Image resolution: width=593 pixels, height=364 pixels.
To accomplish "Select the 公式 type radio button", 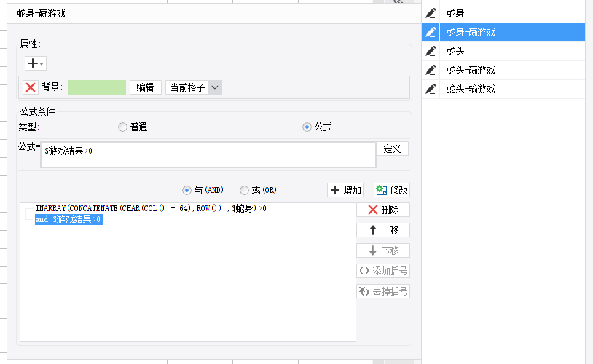I will pos(307,127).
